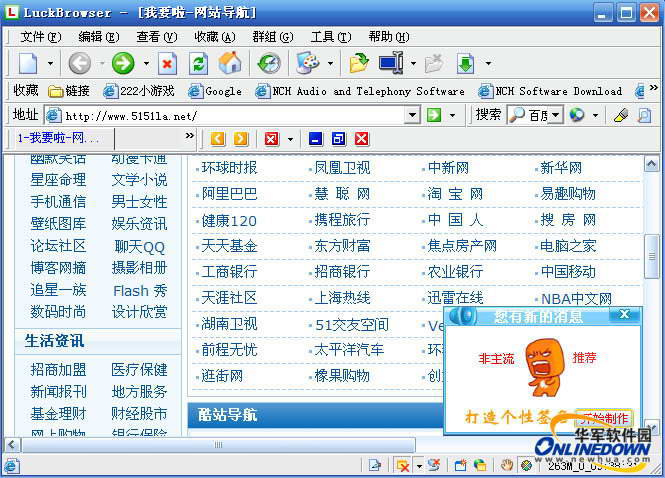The width and height of the screenshot is (665, 478).
Task: Click the green Go arrow next to address bar
Action: (x=434, y=115)
